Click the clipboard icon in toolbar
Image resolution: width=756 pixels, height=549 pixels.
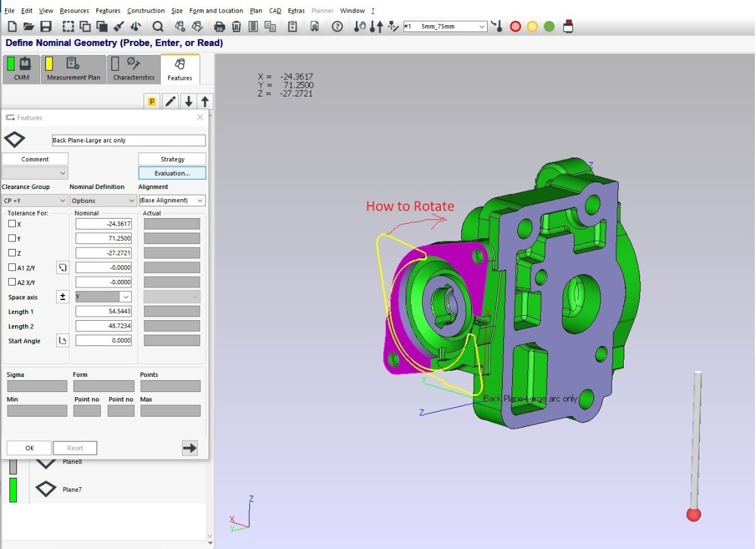point(293,26)
